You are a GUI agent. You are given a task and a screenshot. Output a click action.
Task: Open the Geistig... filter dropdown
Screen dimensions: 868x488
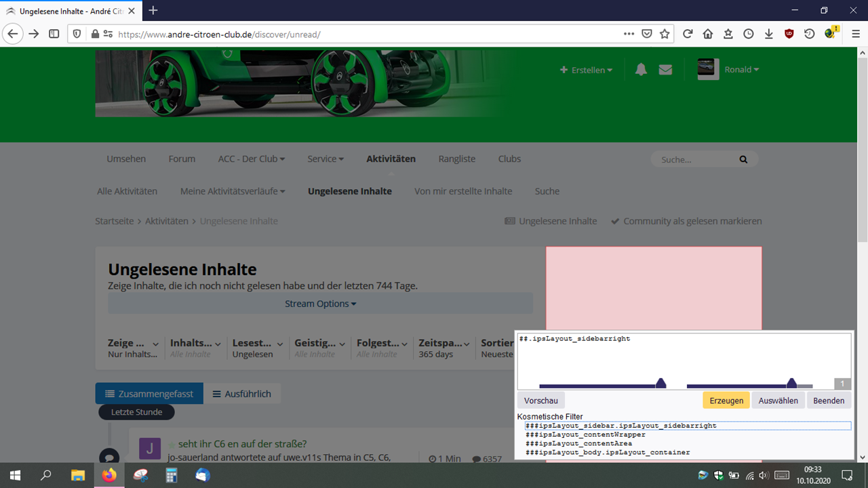pos(320,348)
